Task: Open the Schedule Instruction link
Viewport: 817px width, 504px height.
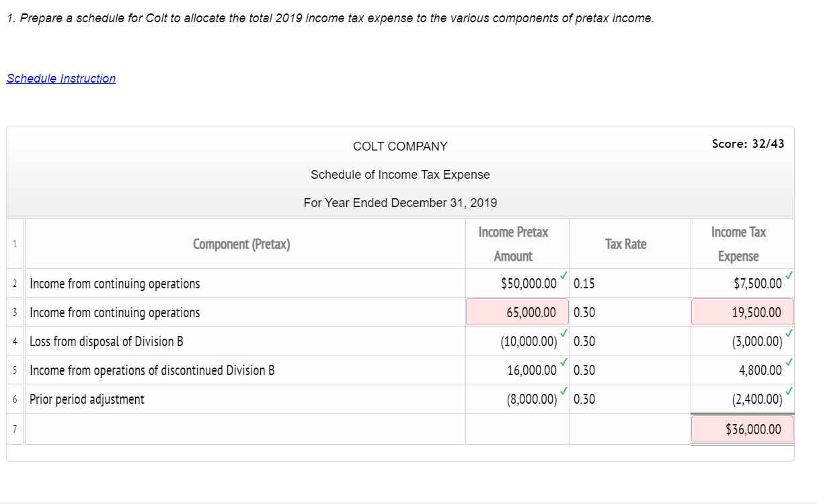Action: click(x=61, y=79)
